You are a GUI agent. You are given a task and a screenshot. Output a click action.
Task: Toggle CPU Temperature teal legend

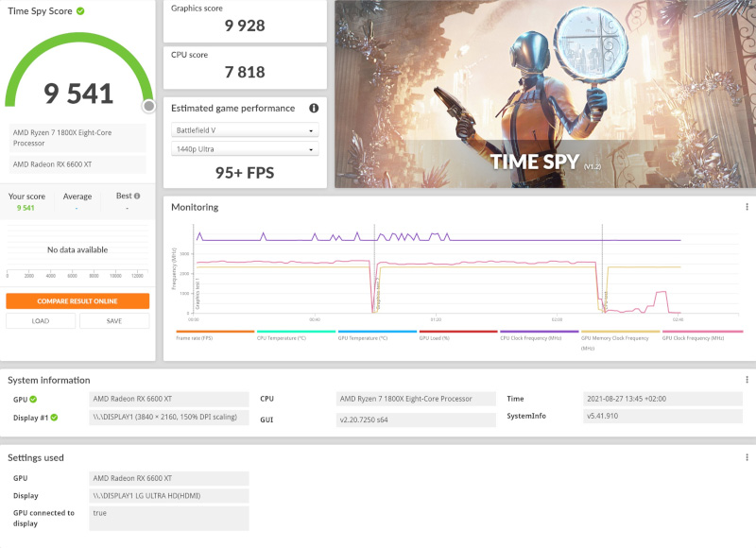[296, 335]
